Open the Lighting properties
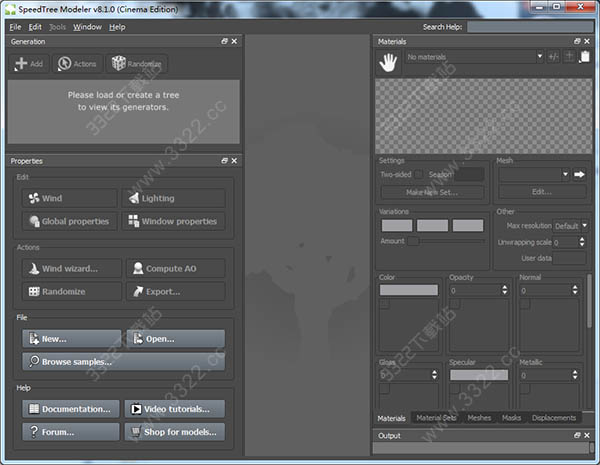600x465 pixels. (x=173, y=198)
